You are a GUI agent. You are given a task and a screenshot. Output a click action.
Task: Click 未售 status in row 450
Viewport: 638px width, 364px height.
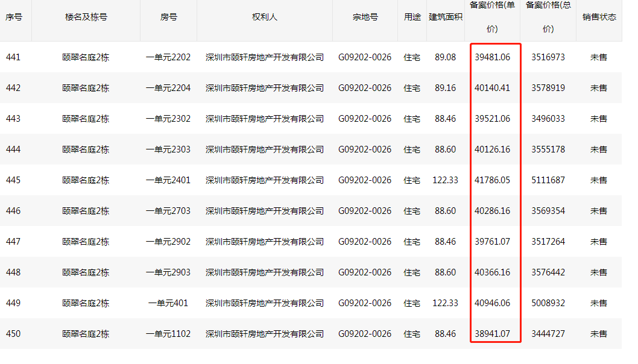[x=599, y=334]
